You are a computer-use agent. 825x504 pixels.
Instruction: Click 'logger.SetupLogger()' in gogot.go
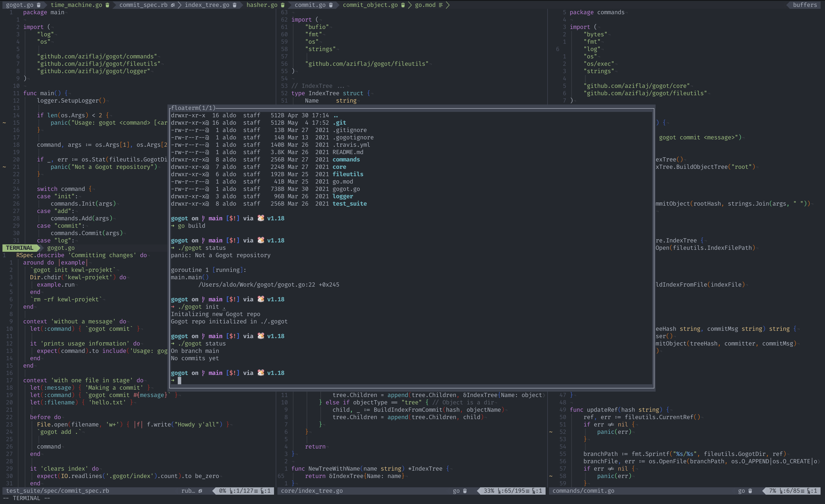71,100
